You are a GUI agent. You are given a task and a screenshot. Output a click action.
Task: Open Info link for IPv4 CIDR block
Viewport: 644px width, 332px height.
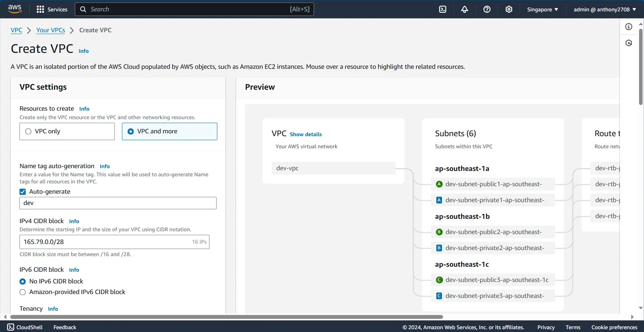tap(74, 221)
